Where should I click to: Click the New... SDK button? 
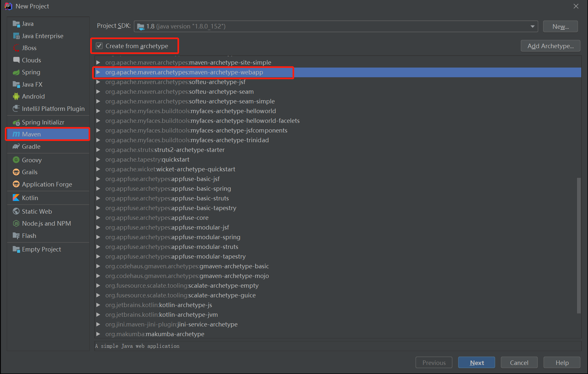point(561,27)
